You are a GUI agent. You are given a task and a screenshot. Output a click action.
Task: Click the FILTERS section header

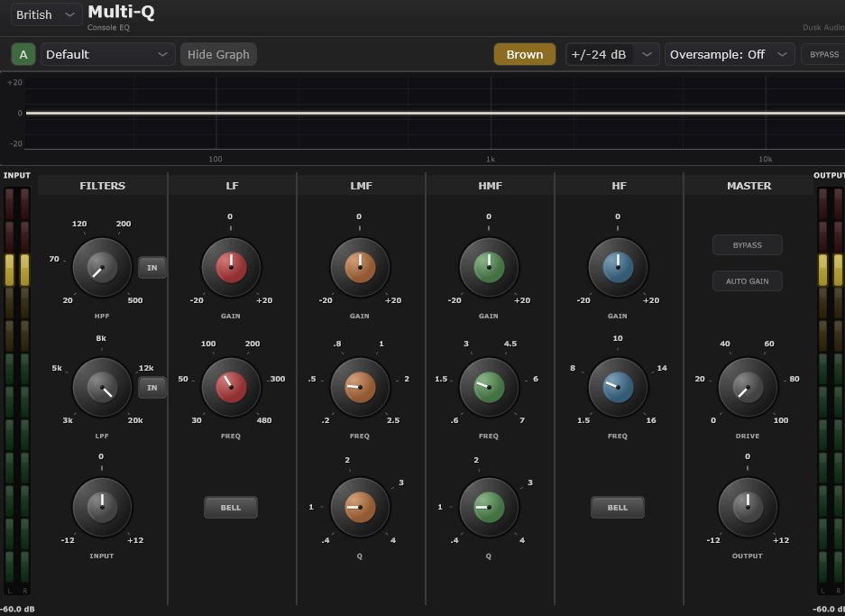(102, 186)
